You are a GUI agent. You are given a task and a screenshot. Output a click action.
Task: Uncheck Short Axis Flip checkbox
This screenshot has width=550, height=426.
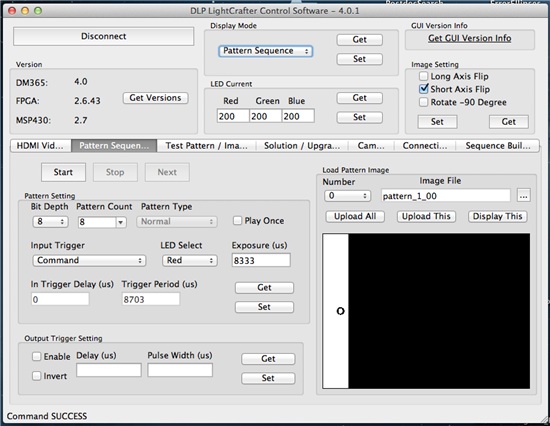424,89
